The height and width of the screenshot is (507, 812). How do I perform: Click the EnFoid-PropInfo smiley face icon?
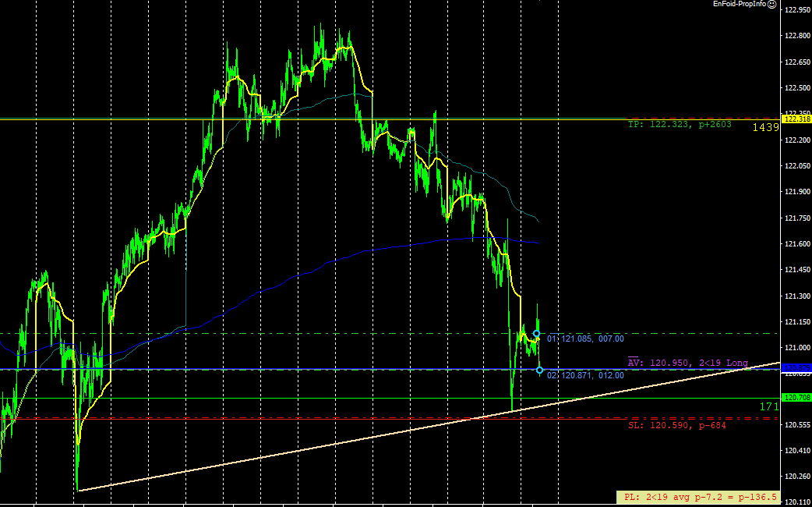coord(772,4)
